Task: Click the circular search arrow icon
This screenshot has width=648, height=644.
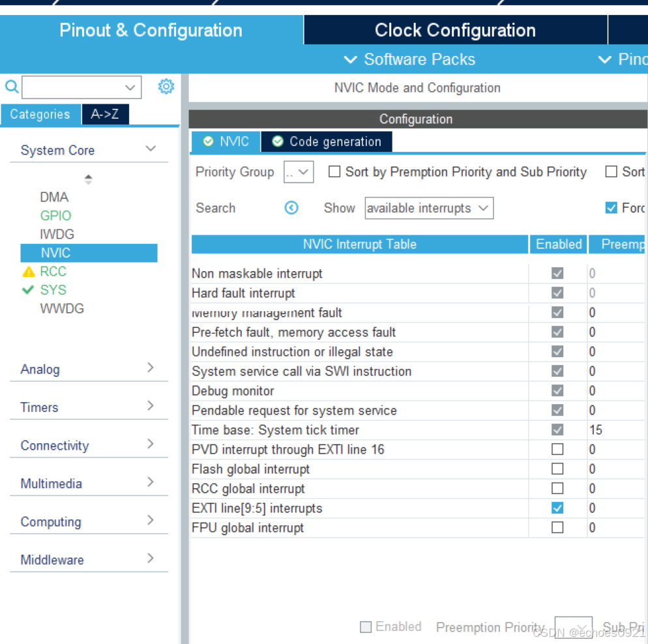Action: point(291,208)
